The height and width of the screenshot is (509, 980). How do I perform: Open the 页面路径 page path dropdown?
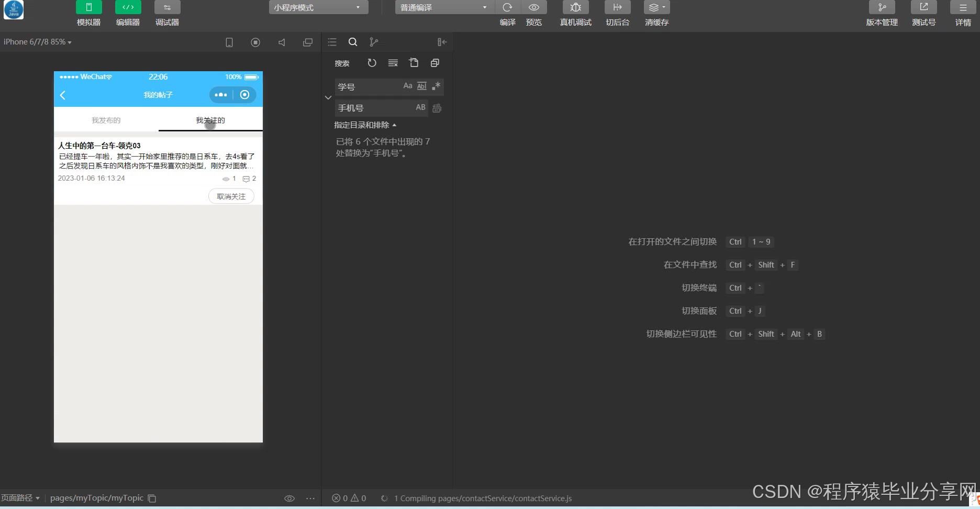point(21,498)
